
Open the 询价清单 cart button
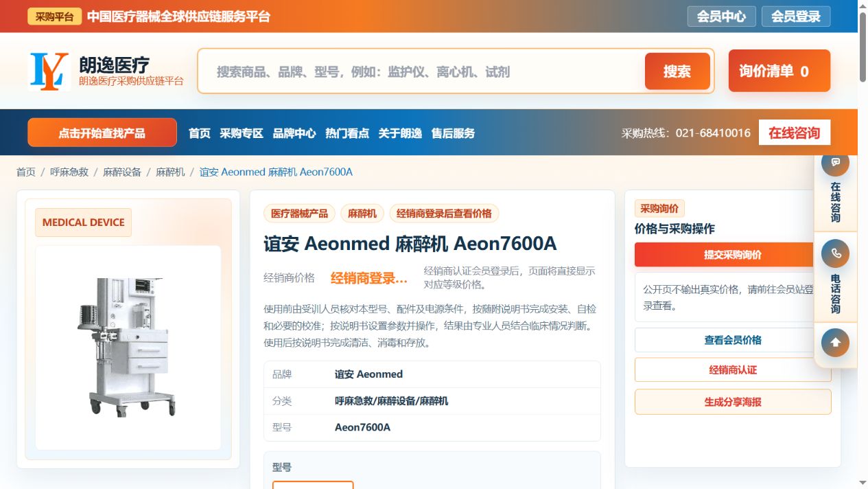779,71
